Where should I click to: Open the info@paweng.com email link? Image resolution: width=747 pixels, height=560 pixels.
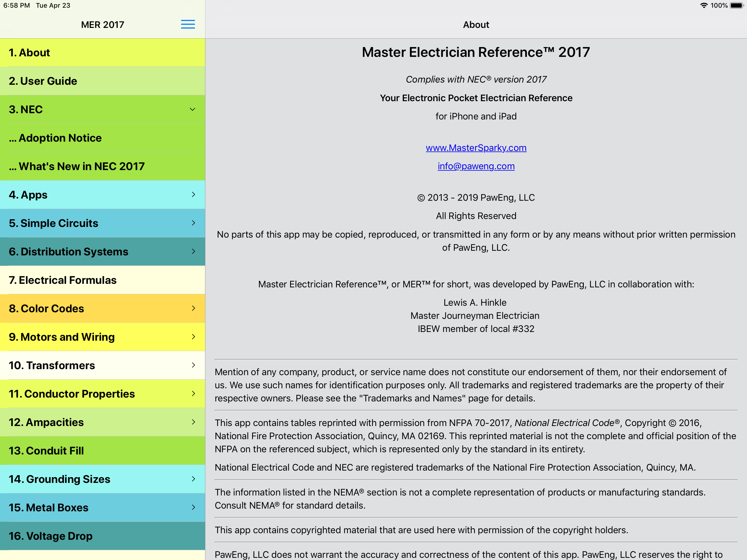[476, 166]
